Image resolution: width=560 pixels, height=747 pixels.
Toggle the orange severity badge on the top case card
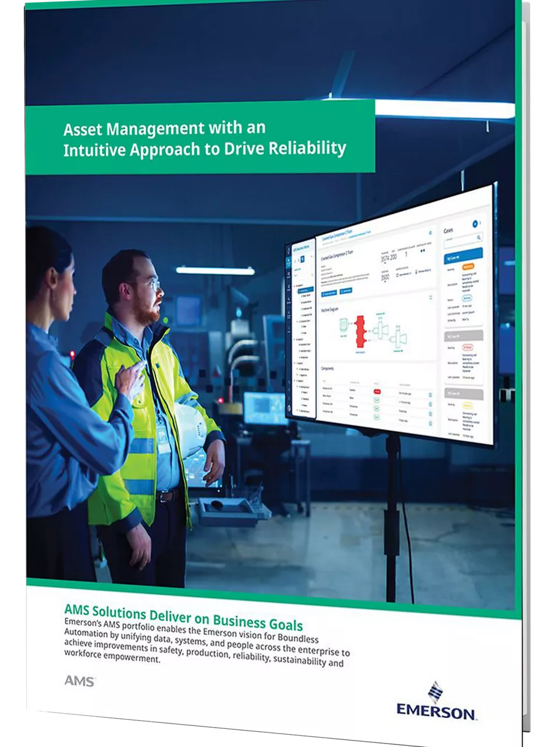(x=468, y=267)
